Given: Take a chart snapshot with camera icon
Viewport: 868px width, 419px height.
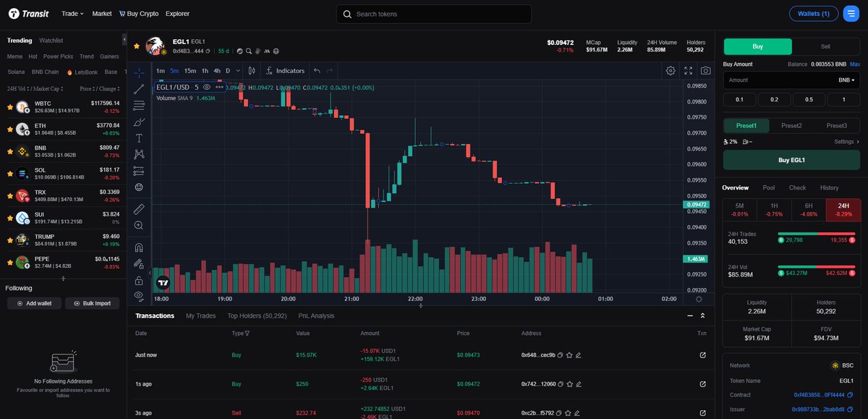Looking at the screenshot, I should [705, 71].
